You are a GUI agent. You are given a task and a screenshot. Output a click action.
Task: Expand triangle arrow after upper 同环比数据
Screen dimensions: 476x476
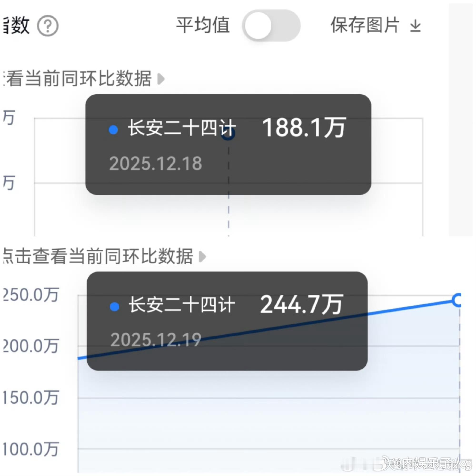tap(161, 79)
